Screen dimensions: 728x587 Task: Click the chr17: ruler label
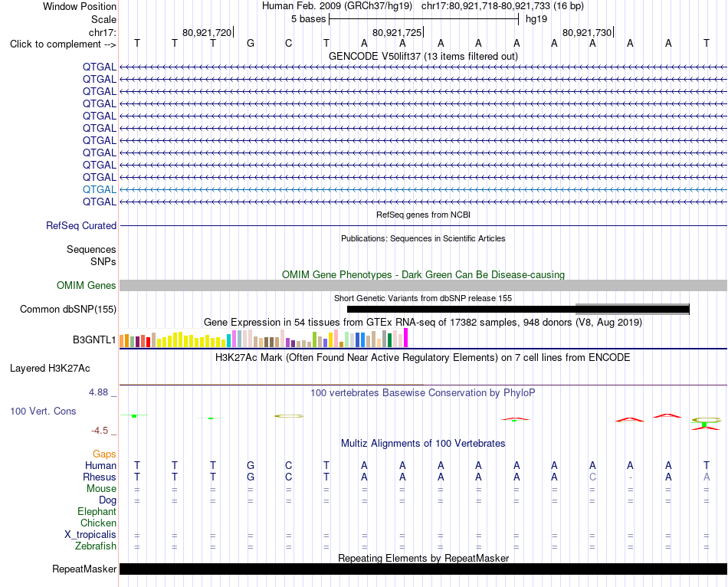pos(103,32)
